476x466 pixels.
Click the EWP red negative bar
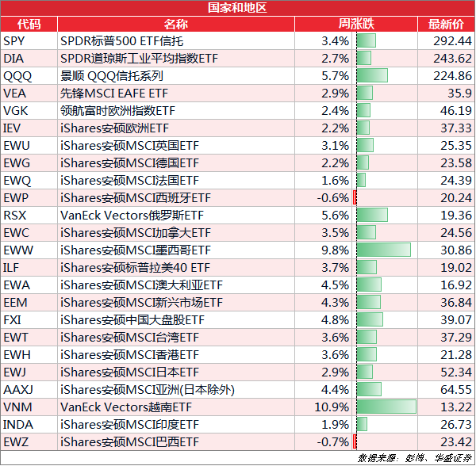[355, 197]
